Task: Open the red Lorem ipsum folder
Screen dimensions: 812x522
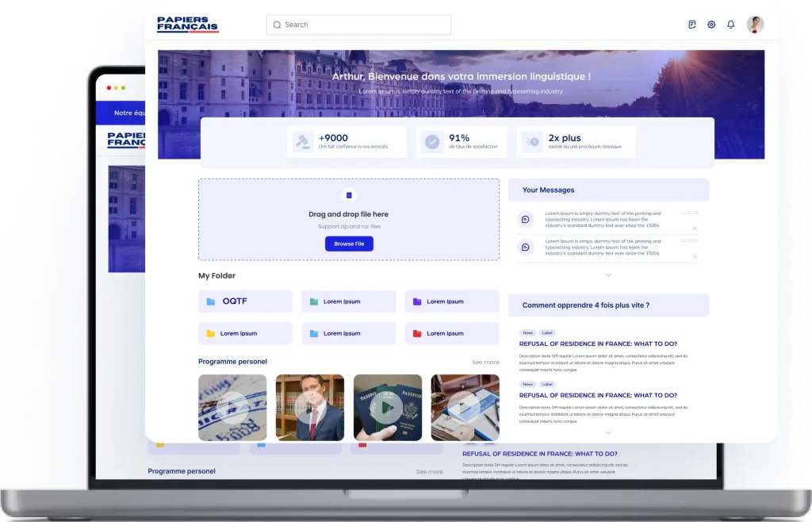Action: (x=451, y=333)
